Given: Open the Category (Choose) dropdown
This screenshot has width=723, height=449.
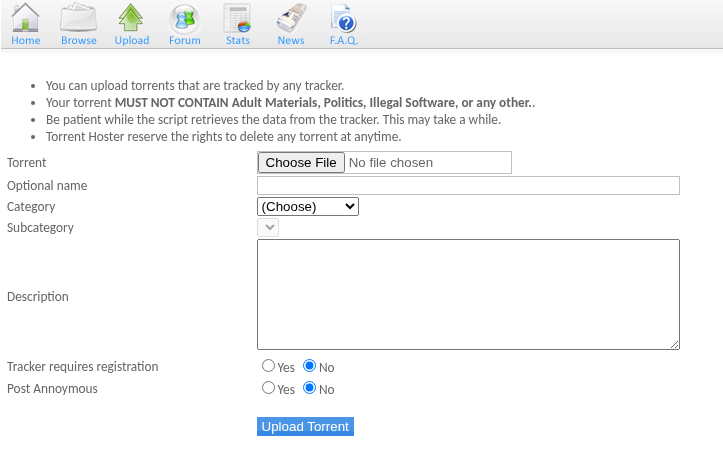Looking at the screenshot, I should (x=308, y=207).
